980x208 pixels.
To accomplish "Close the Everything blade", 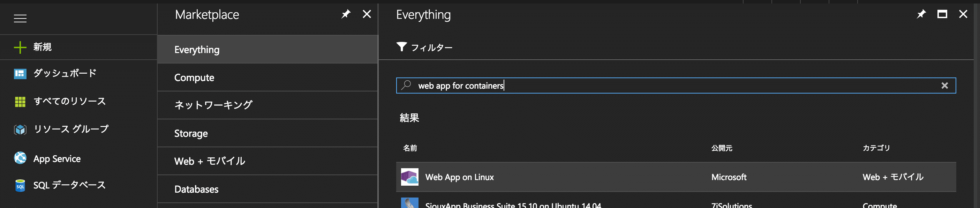I will (x=963, y=14).
